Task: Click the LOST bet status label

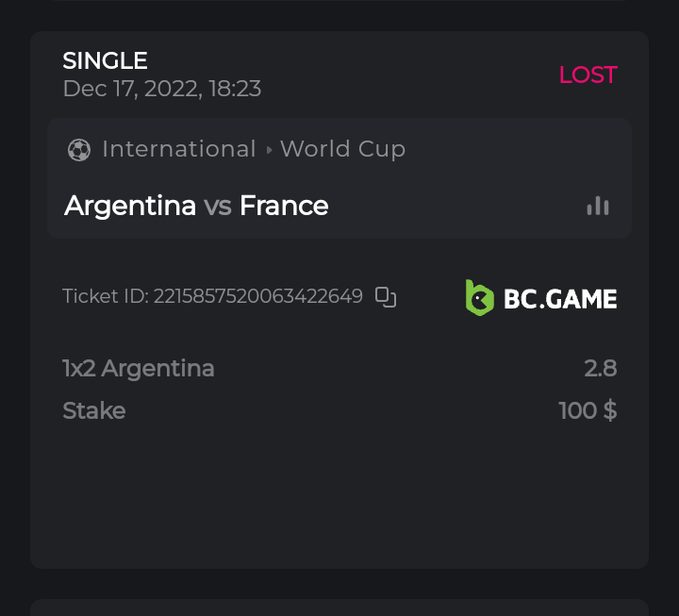Action: coord(588,75)
